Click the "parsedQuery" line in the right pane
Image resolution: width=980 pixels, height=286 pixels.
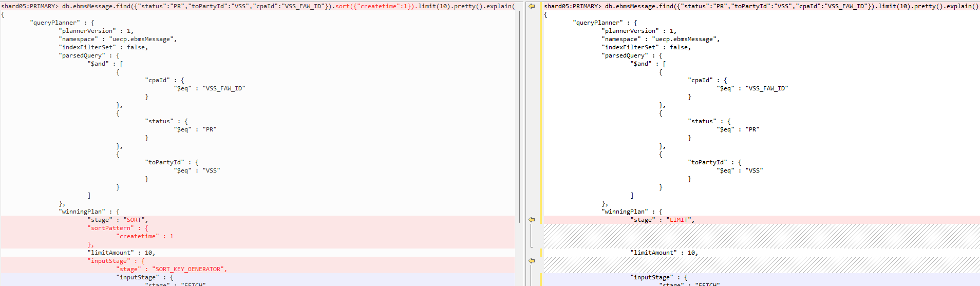[632, 55]
